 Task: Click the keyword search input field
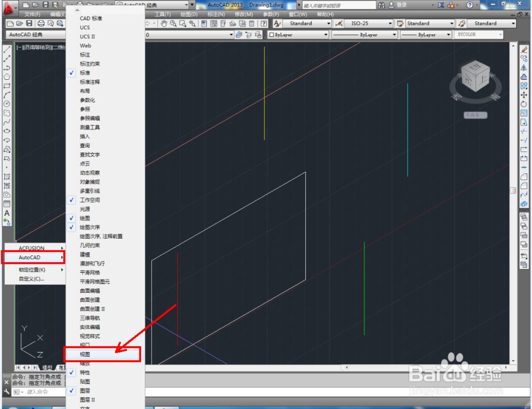click(338, 5)
